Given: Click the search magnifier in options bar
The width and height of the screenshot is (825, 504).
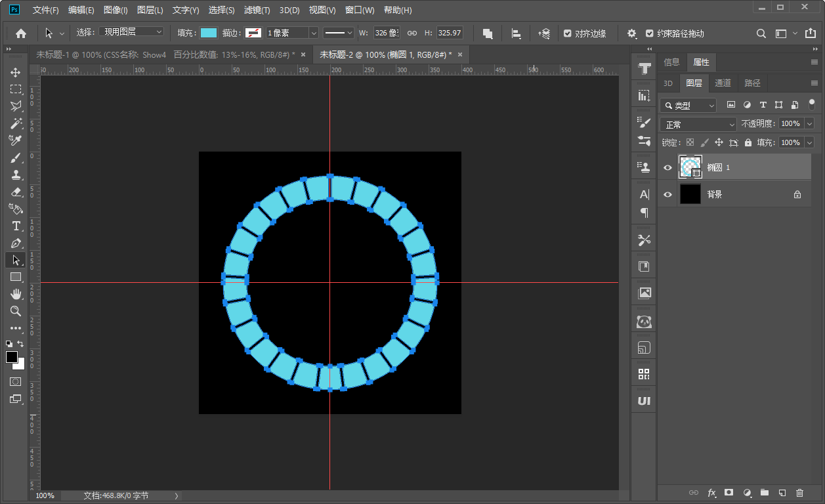Looking at the screenshot, I should coord(761,33).
